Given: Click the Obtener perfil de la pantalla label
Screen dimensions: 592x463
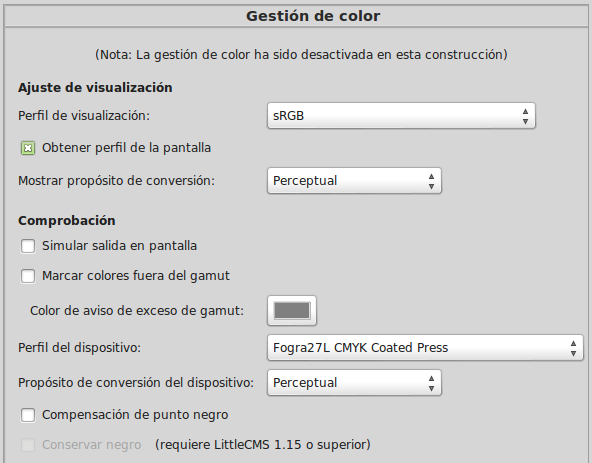Looking at the screenshot, I should (x=126, y=148).
